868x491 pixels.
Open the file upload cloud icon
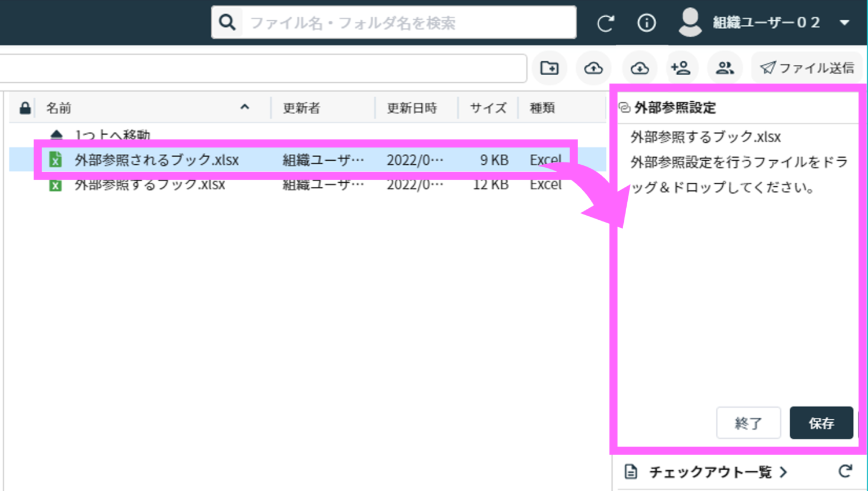coord(593,68)
